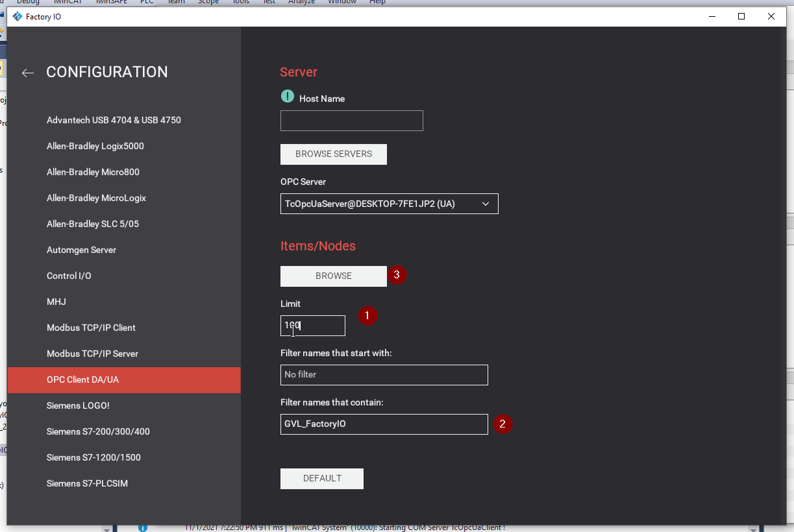
Task: Select Automgen Server driver
Action: pyautogui.click(x=124, y=250)
